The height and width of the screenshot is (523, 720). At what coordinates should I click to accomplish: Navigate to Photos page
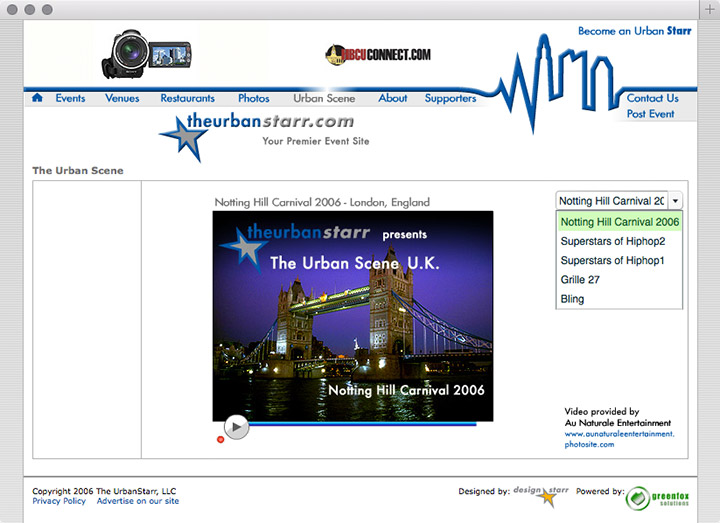pyautogui.click(x=253, y=98)
